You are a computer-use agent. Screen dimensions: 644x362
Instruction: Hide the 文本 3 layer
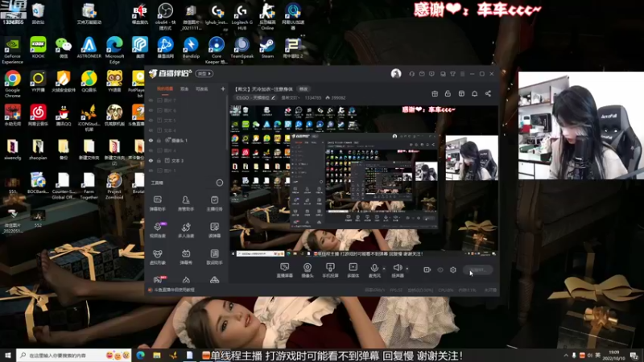151,160
